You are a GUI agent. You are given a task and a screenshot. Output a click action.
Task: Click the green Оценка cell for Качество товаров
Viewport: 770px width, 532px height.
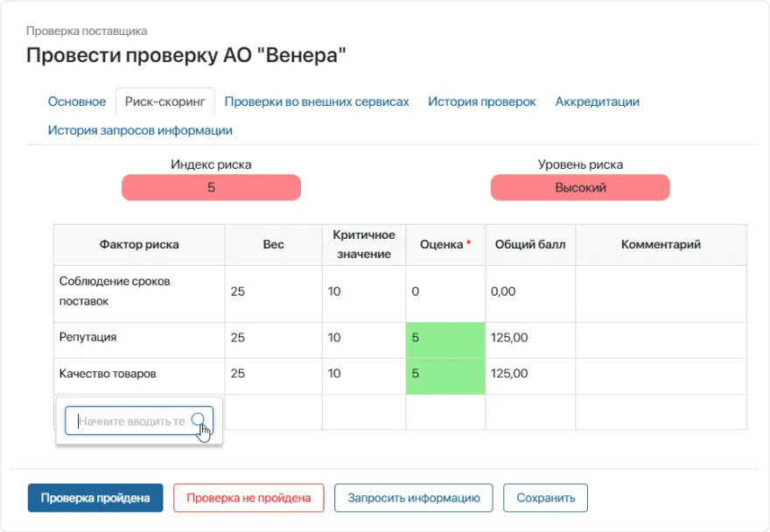pos(444,374)
